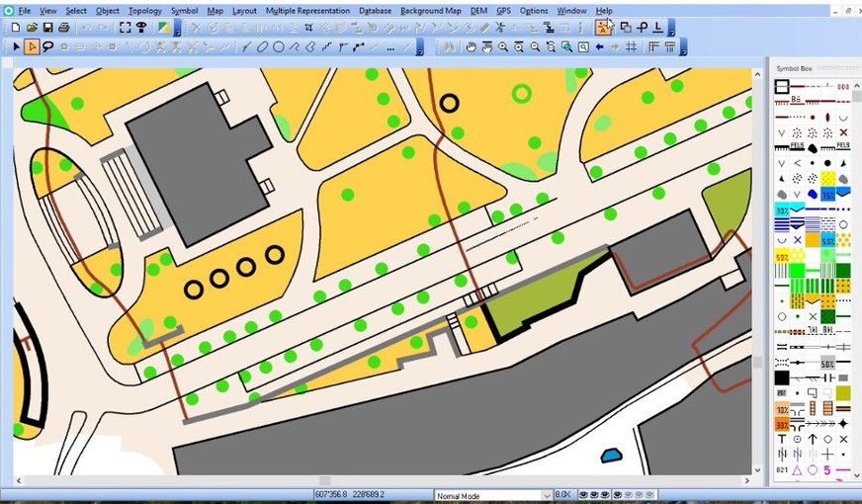
Task: Select the ellipse drawing mode tool
Action: pyautogui.click(x=264, y=46)
